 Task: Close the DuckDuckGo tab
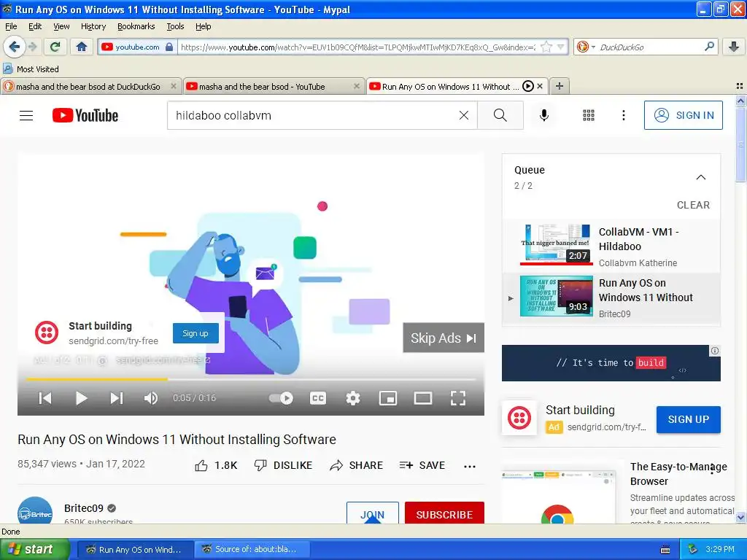(x=174, y=86)
